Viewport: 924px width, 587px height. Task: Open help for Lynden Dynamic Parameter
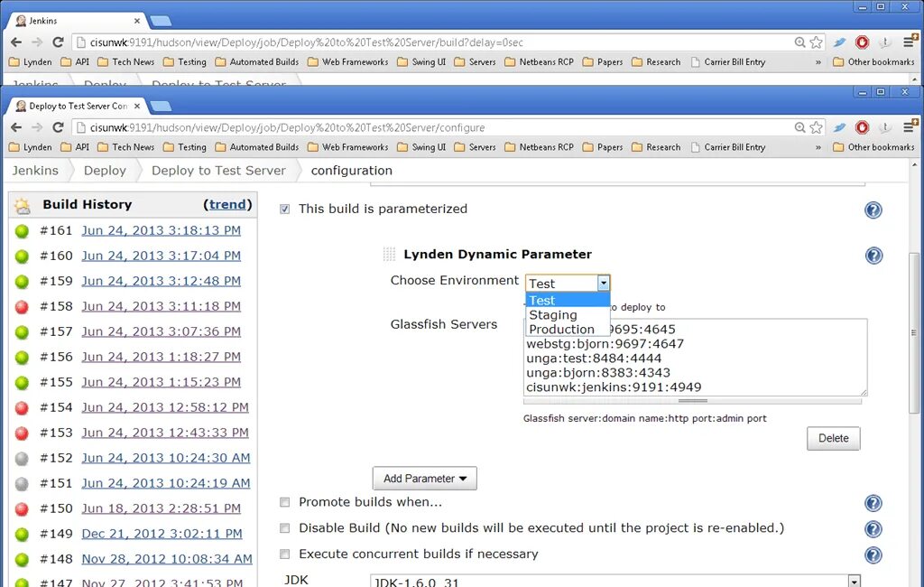coord(873,256)
